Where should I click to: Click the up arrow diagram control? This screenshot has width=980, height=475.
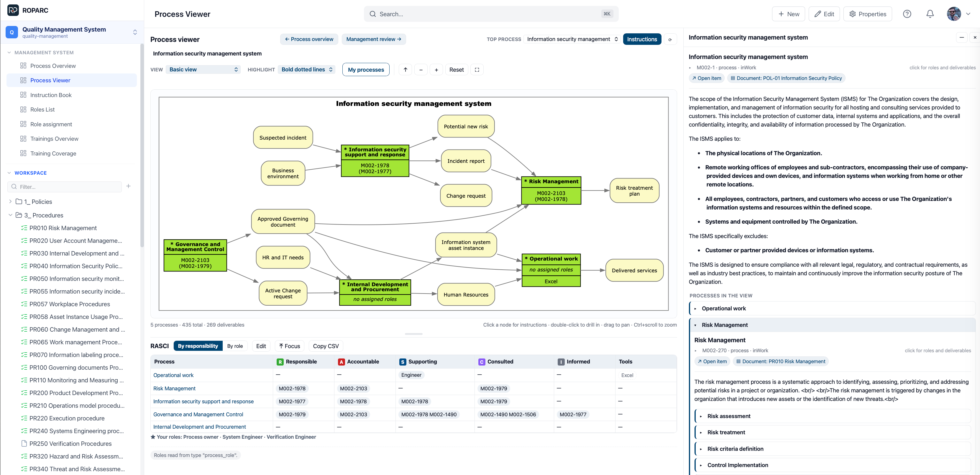point(405,70)
